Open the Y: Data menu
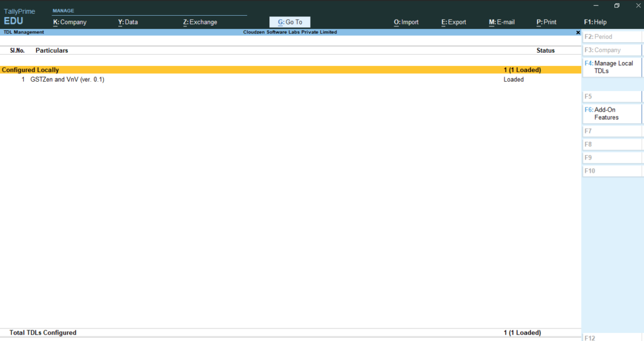This screenshot has height=341, width=644. 128,22
